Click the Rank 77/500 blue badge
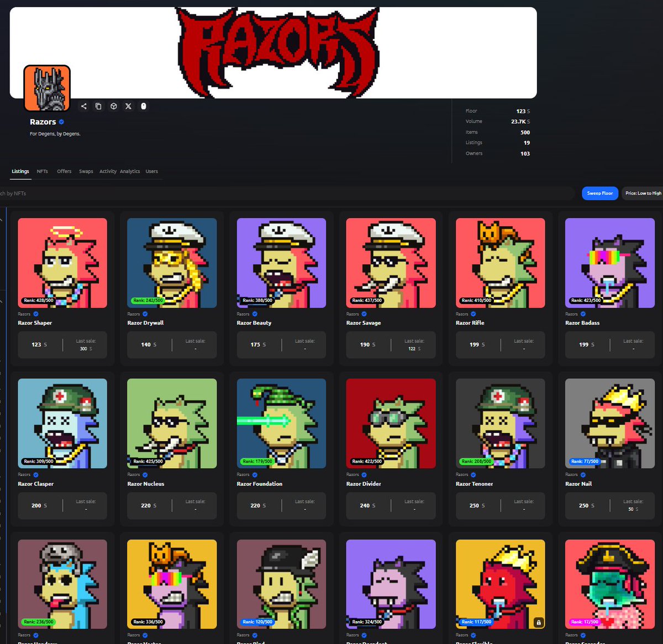Image resolution: width=663 pixels, height=644 pixels. [585, 461]
